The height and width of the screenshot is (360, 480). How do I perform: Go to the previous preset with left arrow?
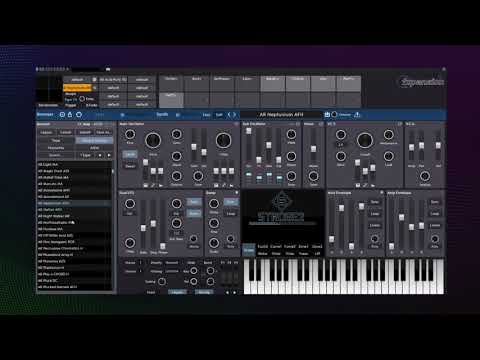(229, 115)
